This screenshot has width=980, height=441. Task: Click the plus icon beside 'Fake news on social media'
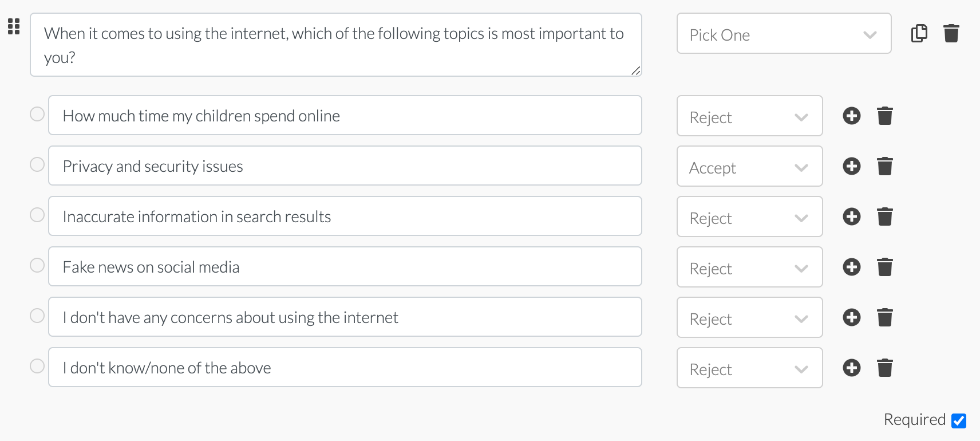[851, 267]
